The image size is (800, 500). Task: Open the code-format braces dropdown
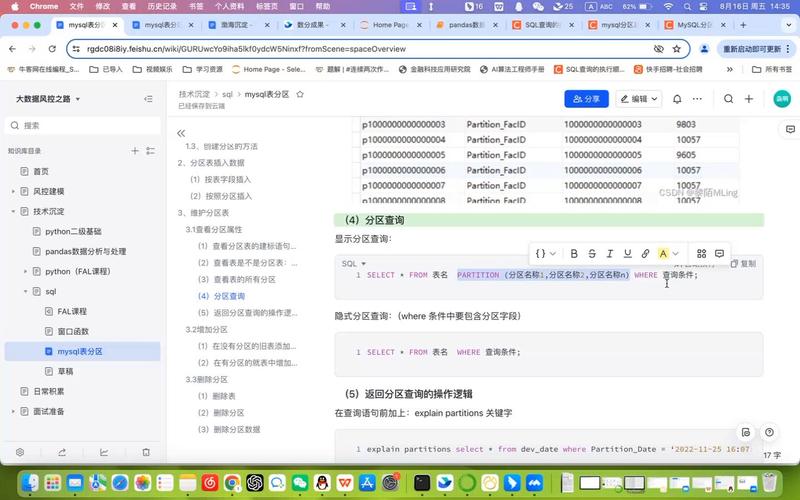[x=545, y=254]
